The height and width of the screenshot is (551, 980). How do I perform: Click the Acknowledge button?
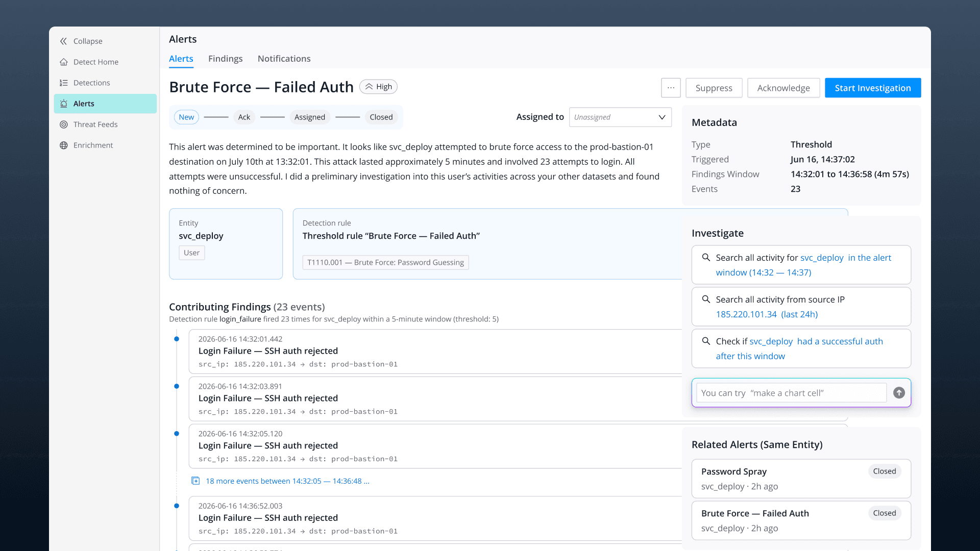click(783, 88)
